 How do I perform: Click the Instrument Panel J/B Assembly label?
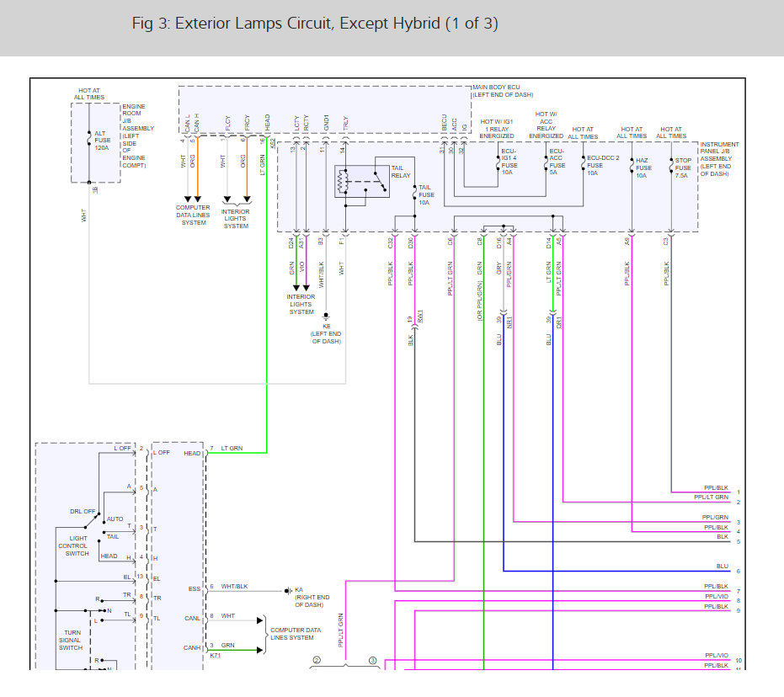(x=719, y=159)
